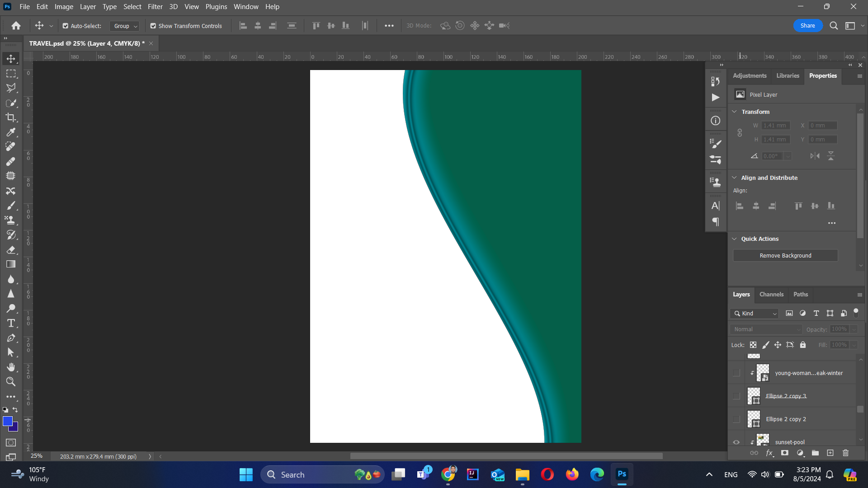Screen dimensions: 868x488
Task: Hide the sunset-pool layer
Action: tap(736, 442)
